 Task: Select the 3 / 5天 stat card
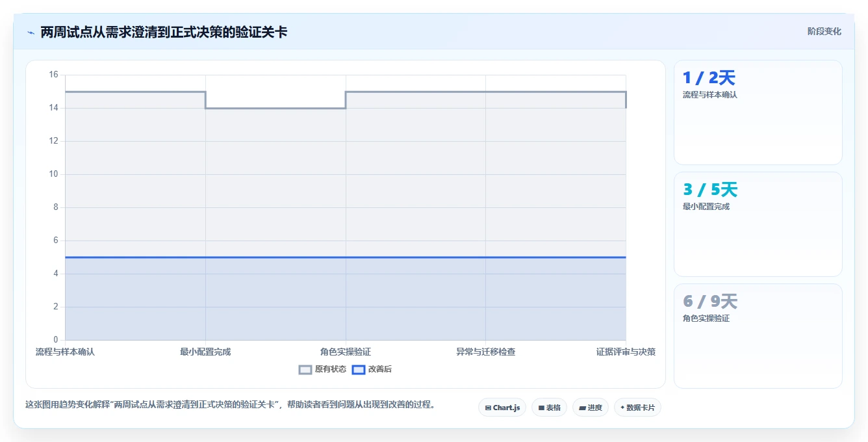(758, 224)
